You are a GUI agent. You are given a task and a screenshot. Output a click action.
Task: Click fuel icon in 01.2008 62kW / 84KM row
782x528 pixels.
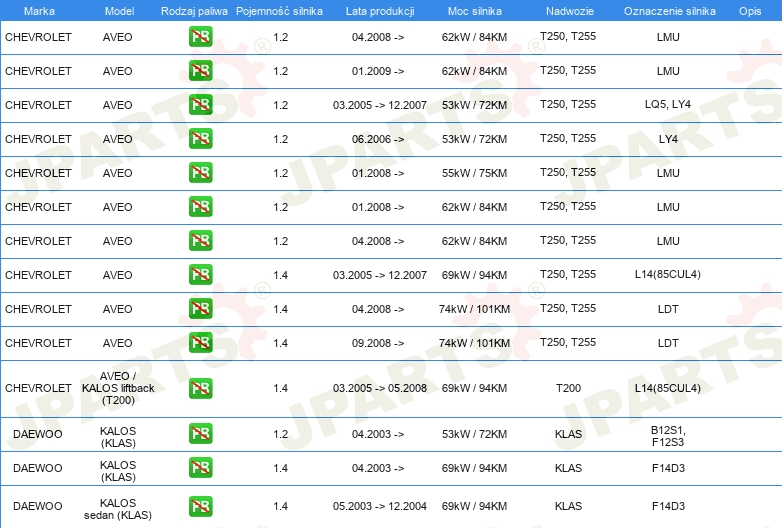pyautogui.click(x=200, y=206)
